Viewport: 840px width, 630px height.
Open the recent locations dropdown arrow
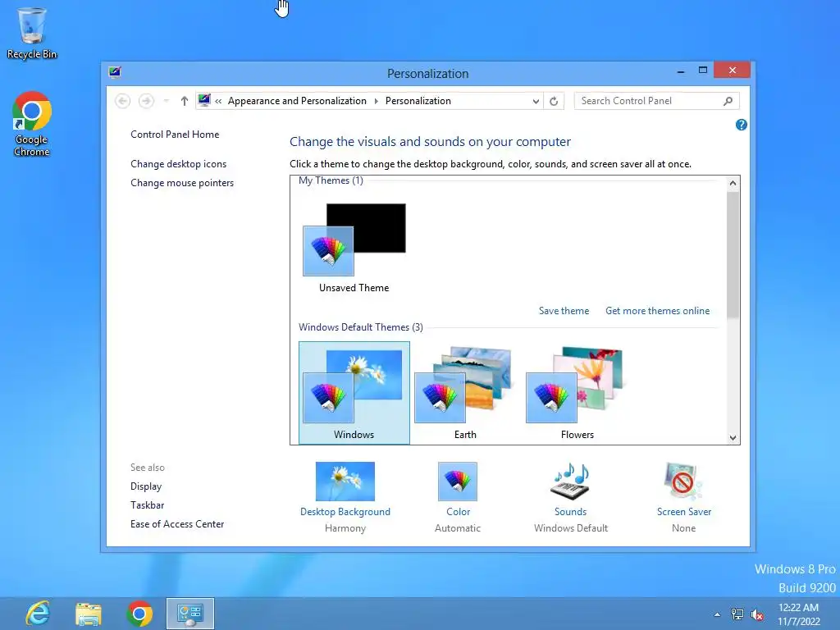coord(166,101)
